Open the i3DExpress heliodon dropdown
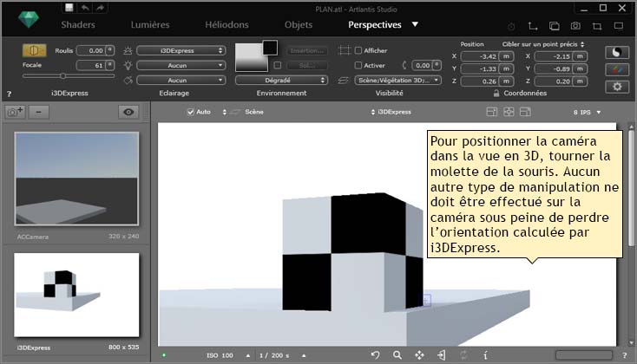Viewport: 637px width, 364px height. click(x=181, y=50)
